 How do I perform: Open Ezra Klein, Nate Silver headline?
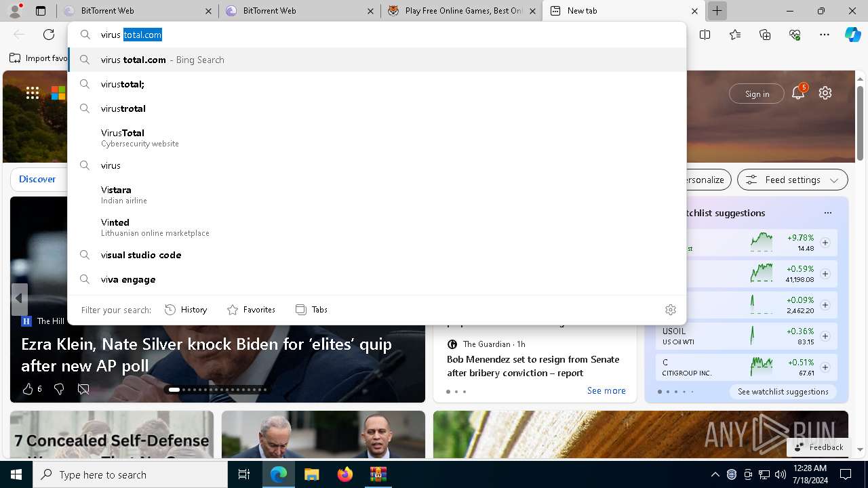point(206,354)
